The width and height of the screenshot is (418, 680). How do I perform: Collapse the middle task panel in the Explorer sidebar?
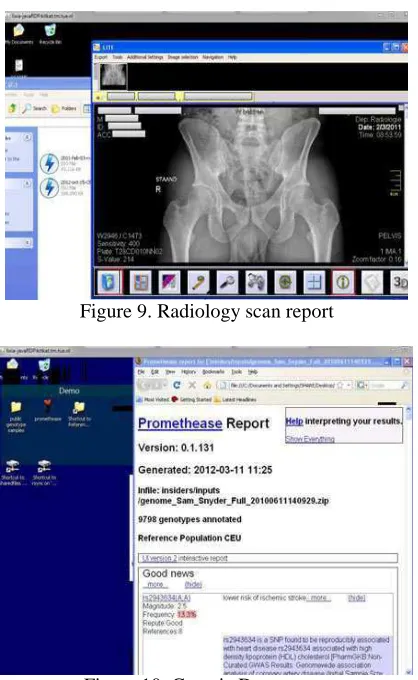[x=27, y=183]
